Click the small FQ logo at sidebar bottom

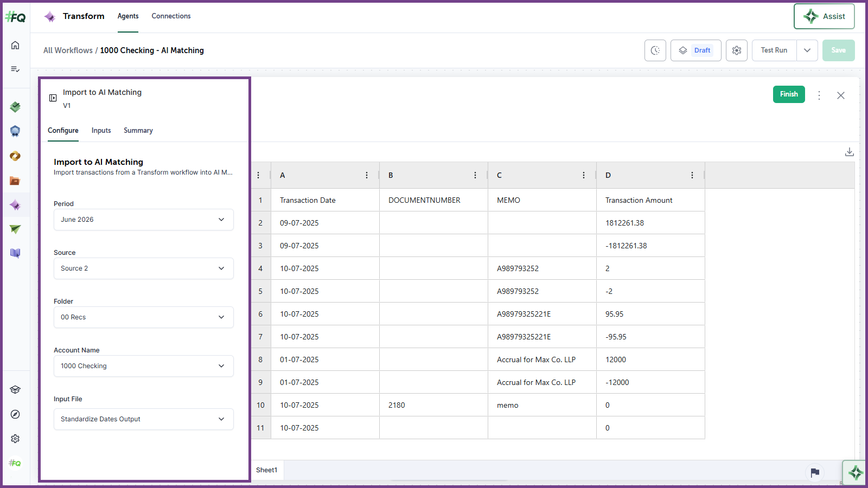point(15,463)
